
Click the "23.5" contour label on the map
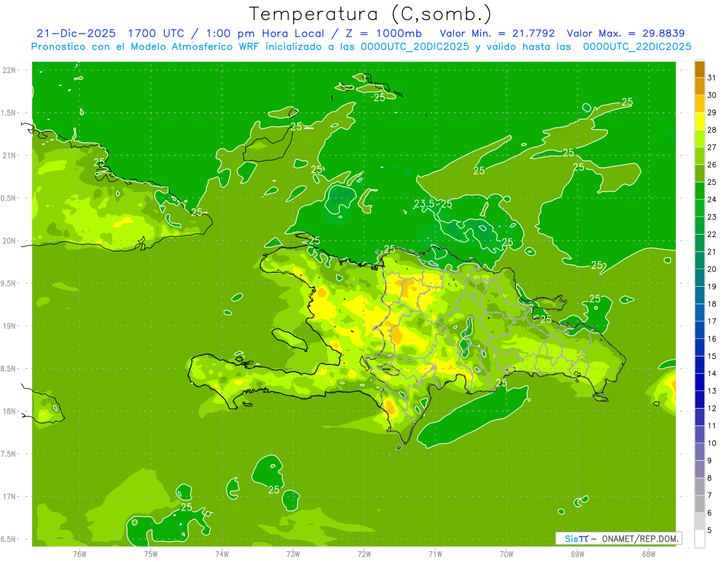tap(424, 204)
